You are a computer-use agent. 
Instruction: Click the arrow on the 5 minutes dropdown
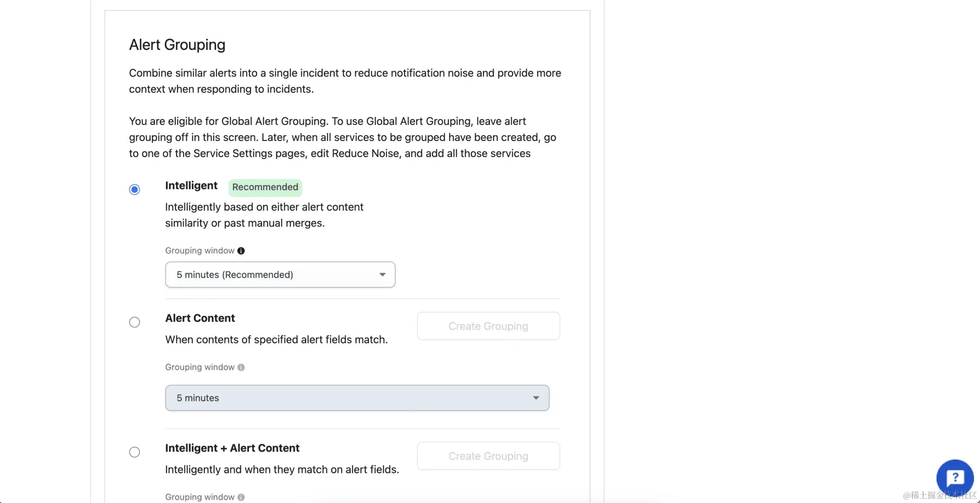tap(536, 398)
